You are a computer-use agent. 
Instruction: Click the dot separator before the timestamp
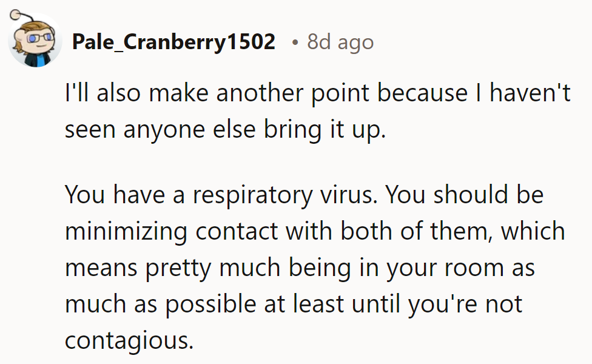(x=294, y=42)
